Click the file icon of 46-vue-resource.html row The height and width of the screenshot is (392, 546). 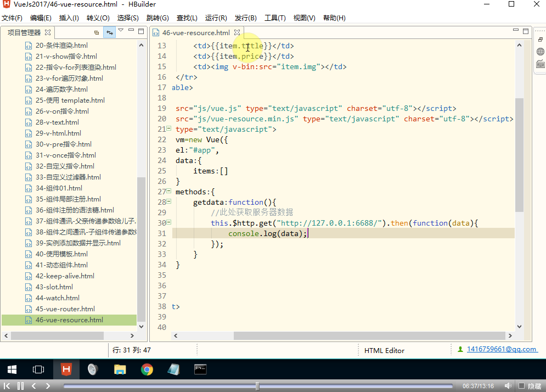click(29, 320)
